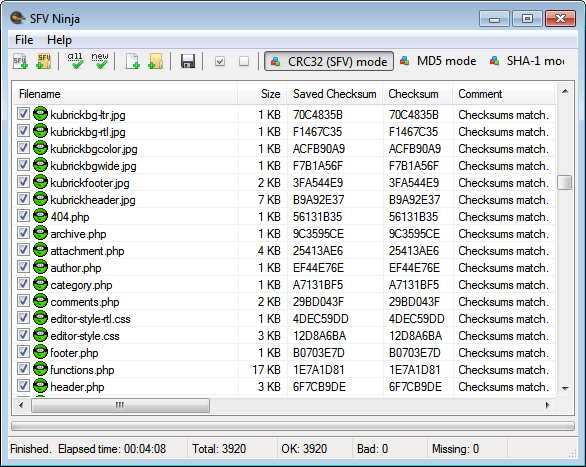
Task: Click the ninja status icon for kubrickbgcolor.jpg
Action: [40, 148]
